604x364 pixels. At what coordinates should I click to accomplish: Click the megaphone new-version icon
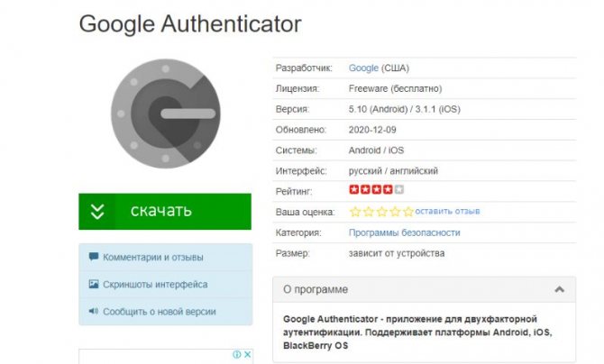point(94,311)
